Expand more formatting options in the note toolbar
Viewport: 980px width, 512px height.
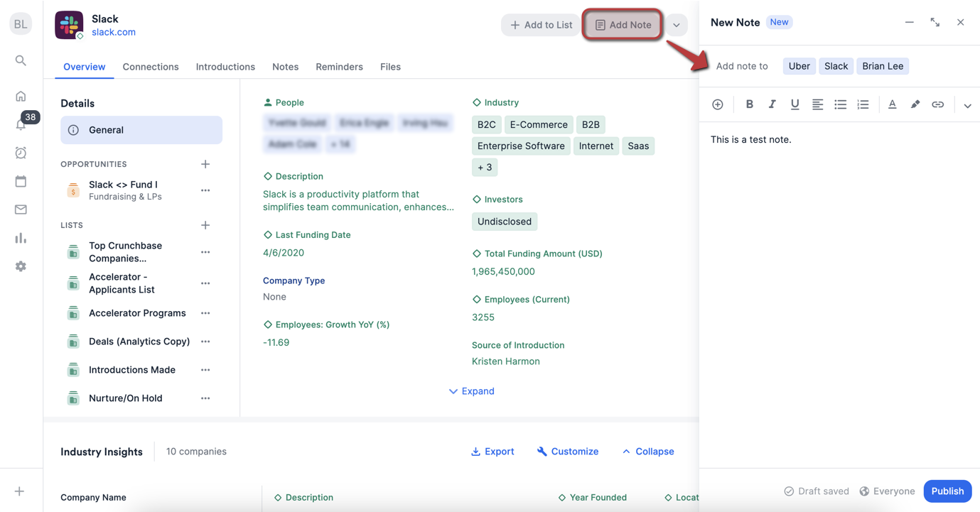pyautogui.click(x=967, y=104)
